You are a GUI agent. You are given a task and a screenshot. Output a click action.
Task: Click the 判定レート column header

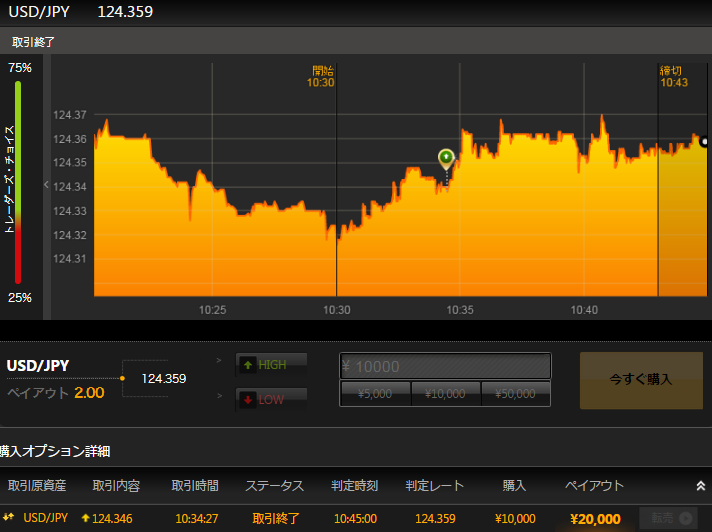[435, 486]
